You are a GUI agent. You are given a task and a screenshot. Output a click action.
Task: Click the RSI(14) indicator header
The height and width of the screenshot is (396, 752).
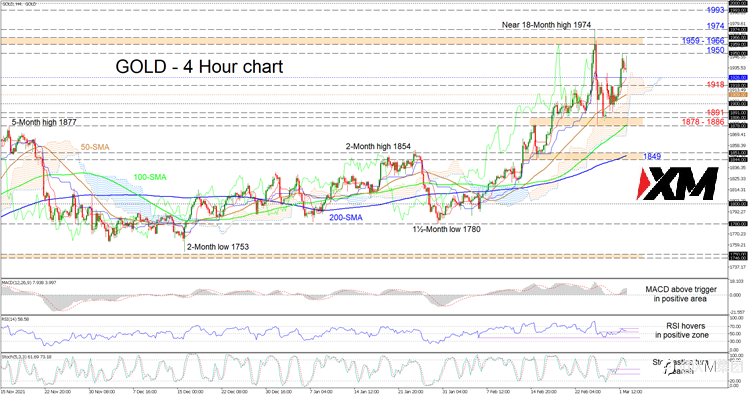[15, 319]
